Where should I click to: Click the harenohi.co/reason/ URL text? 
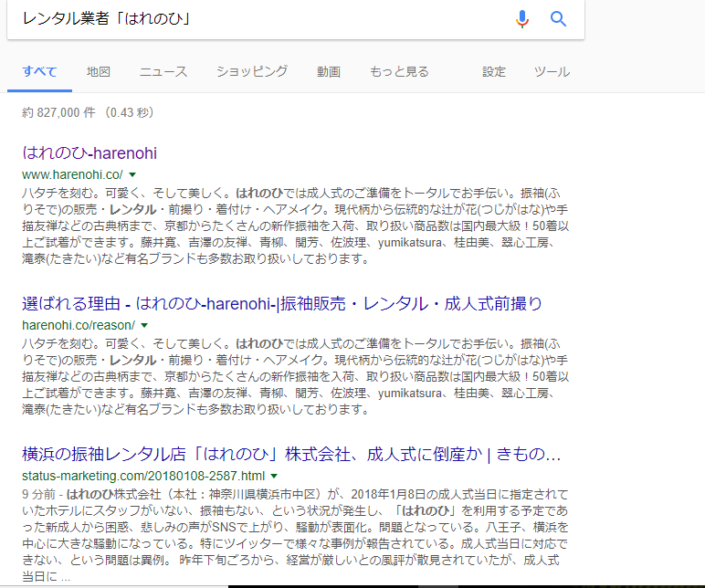[79, 325]
